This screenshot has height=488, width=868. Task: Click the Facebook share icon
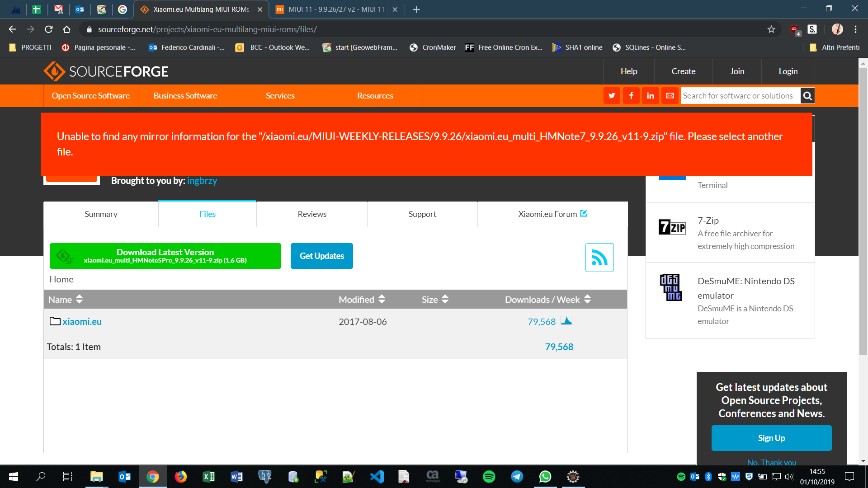pos(631,96)
